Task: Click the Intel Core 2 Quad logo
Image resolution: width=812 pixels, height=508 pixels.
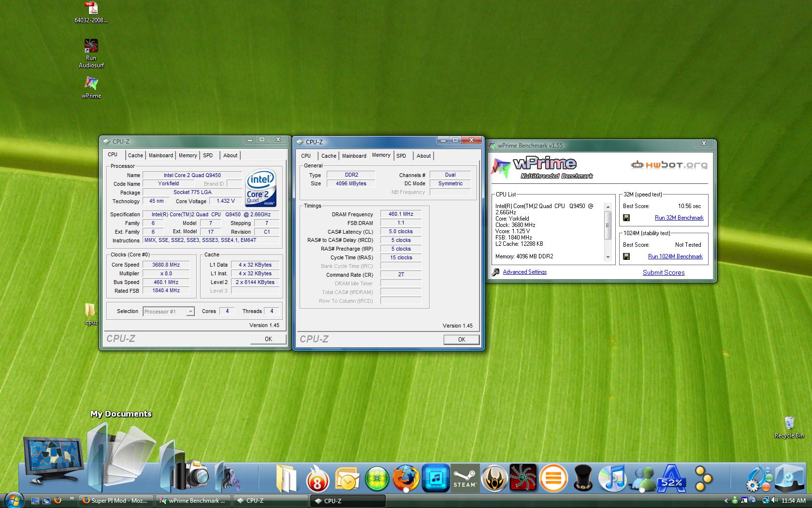Action: 261,187
